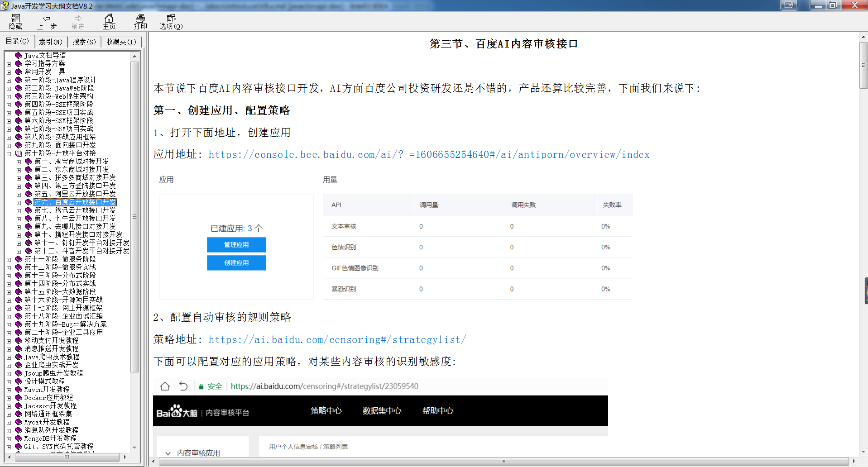Go back with the 上一步 toolbar icon
Viewport: 868px width, 467px height.
47,22
